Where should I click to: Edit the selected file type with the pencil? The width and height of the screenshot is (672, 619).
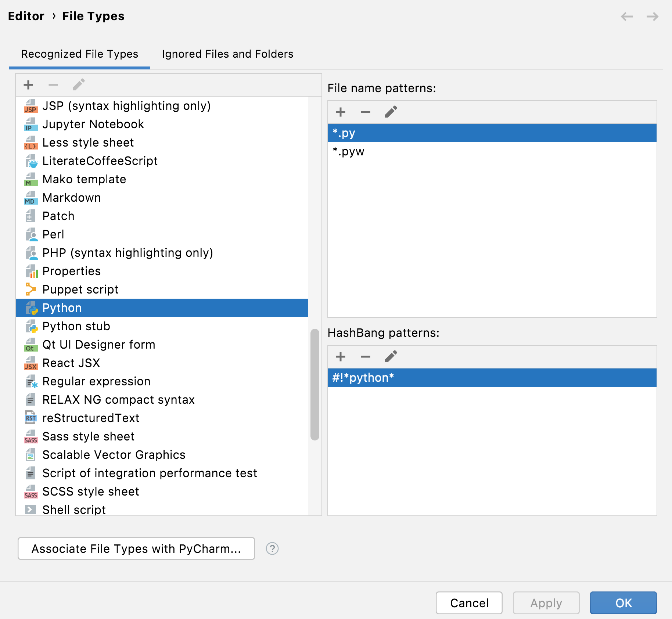click(x=78, y=84)
